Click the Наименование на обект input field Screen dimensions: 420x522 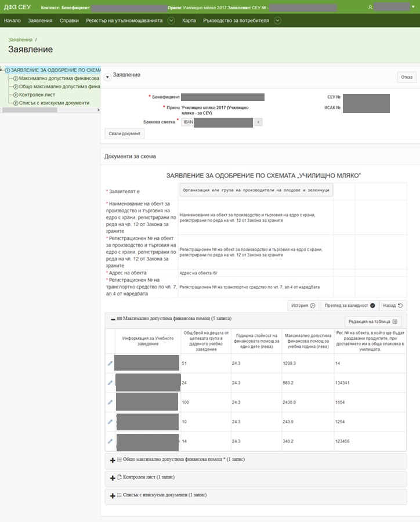256,217
